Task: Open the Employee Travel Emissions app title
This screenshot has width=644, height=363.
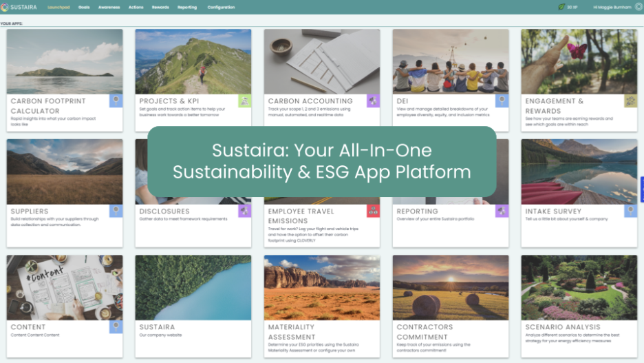Action: tap(301, 216)
